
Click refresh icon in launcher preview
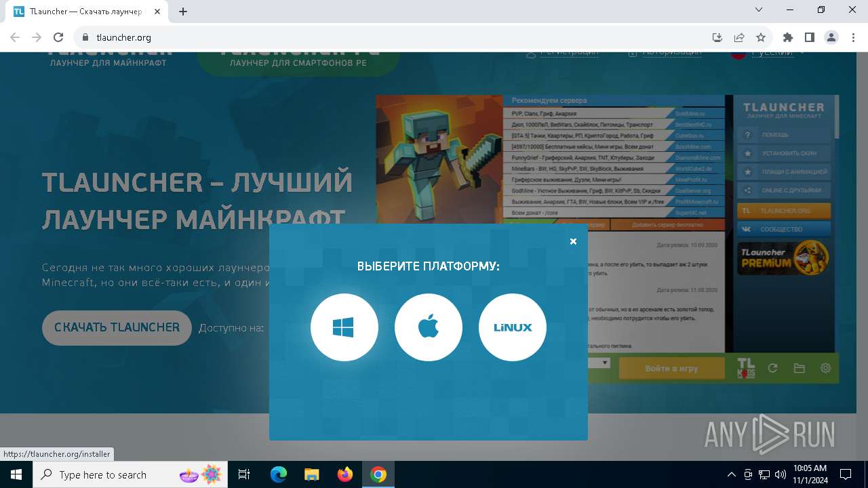(x=772, y=368)
